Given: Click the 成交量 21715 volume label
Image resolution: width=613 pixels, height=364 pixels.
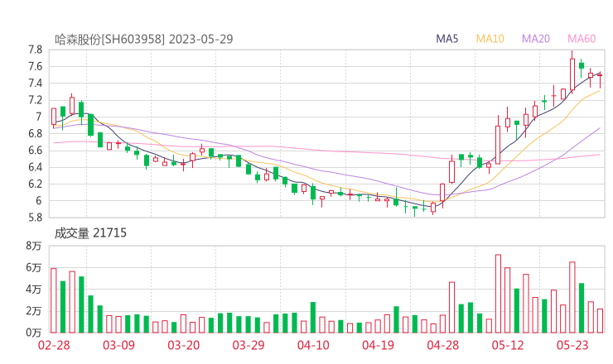Looking at the screenshot, I should pos(90,233).
